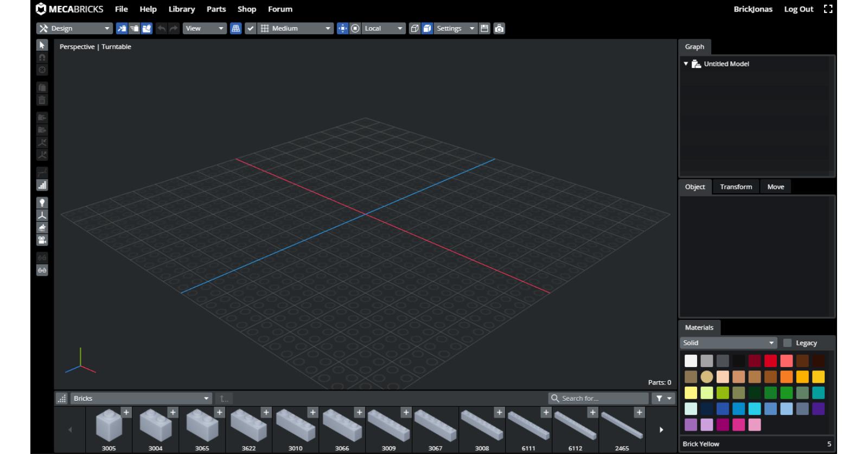This screenshot has width=868, height=454.
Task: Open the Bricks category dropdown
Action: pyautogui.click(x=141, y=398)
